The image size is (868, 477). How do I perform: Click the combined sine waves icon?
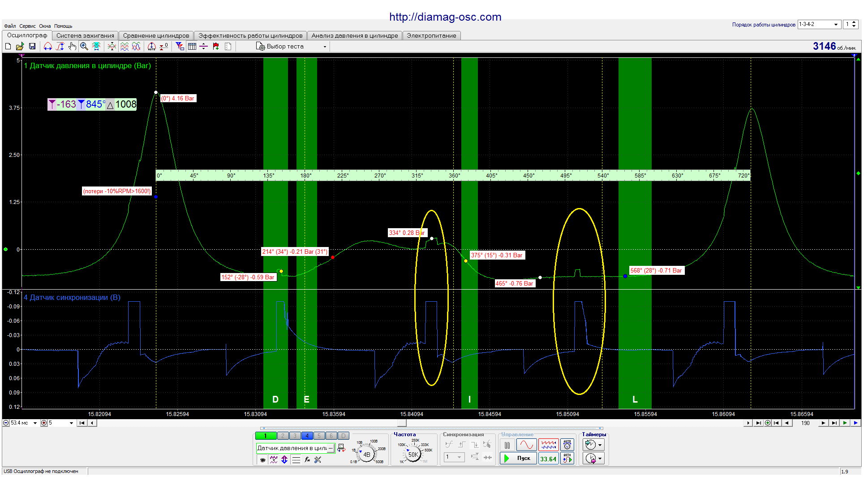[136, 46]
